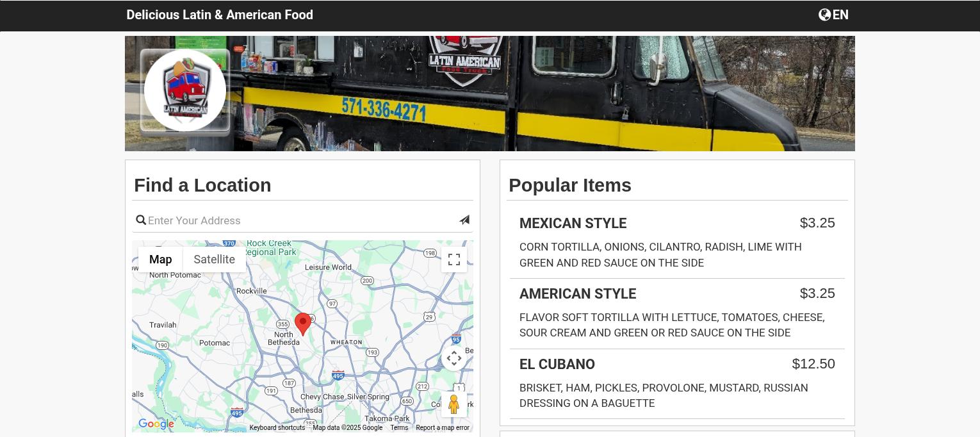Click the globe language icon
The height and width of the screenshot is (437, 980).
[825, 15]
